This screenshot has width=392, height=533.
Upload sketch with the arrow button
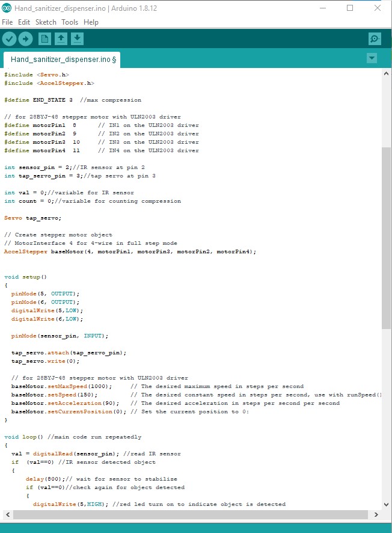point(25,39)
